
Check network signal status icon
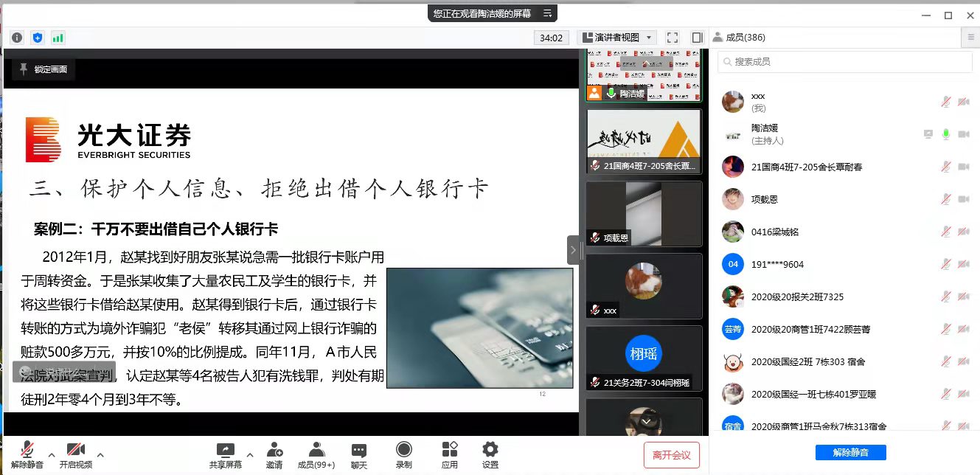58,38
